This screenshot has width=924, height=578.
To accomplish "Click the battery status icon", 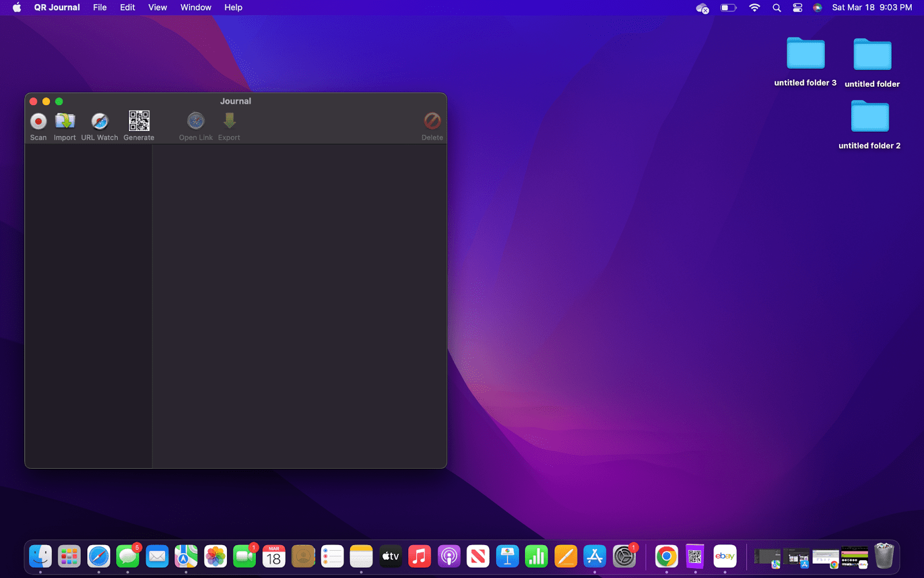I will [x=728, y=8].
